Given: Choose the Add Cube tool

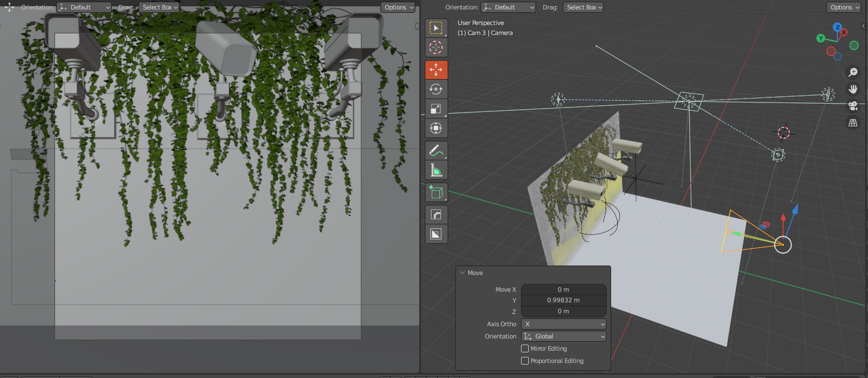Looking at the screenshot, I should tap(436, 193).
